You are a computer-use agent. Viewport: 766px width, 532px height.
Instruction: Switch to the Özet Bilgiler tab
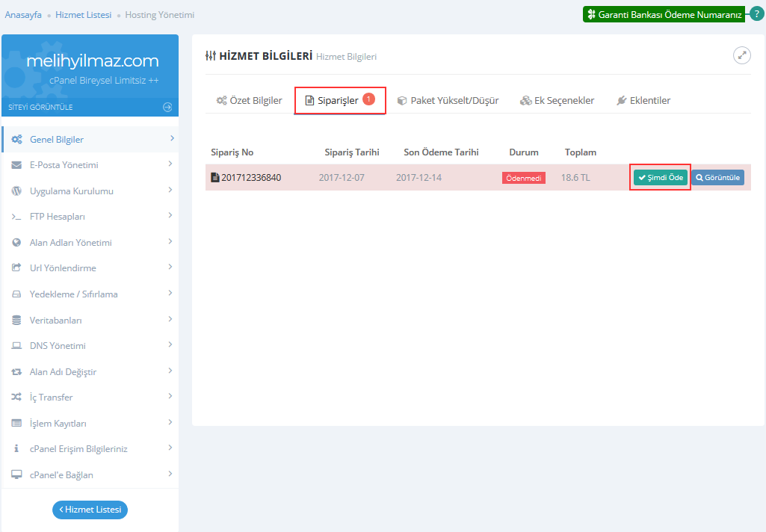coord(250,101)
